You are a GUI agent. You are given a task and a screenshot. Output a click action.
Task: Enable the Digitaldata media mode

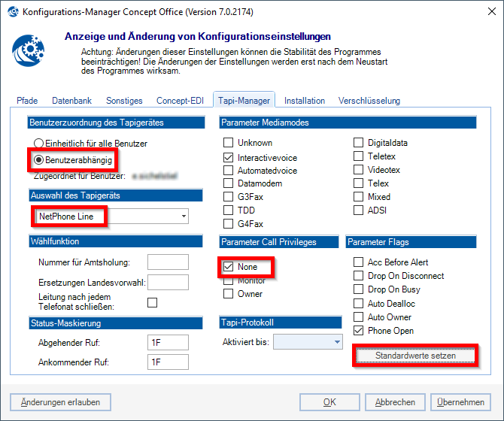point(359,143)
